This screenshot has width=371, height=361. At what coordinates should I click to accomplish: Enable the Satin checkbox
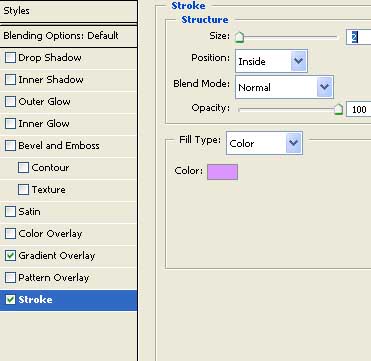click(x=10, y=212)
